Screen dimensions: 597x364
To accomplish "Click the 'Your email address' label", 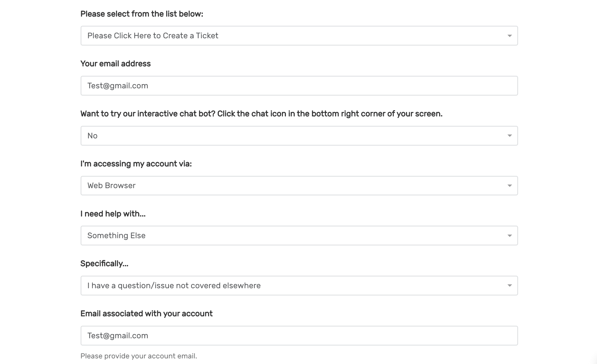I will pos(115,64).
